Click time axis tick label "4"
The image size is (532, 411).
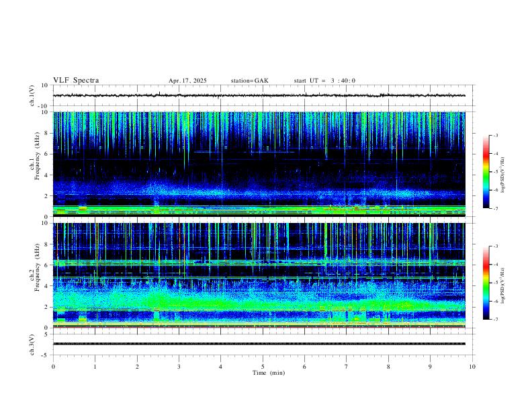220,367
